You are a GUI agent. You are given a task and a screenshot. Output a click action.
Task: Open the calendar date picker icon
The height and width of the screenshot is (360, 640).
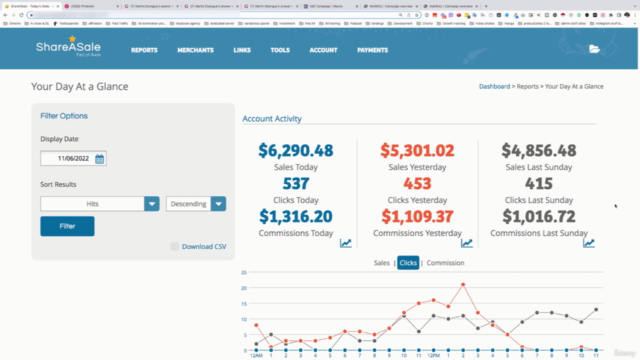pos(99,159)
